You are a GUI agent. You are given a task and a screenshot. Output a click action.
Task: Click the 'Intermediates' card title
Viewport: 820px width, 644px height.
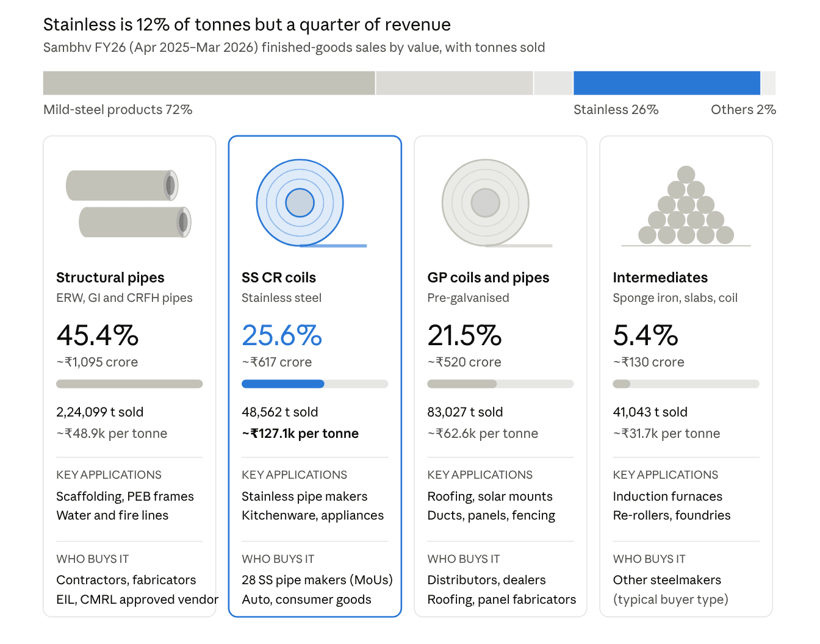660,277
